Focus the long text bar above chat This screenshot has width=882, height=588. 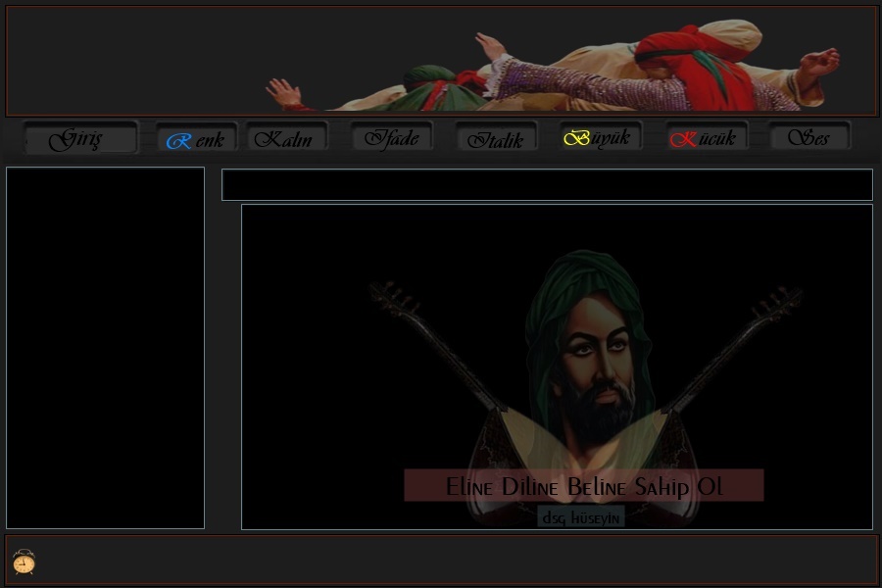pos(546,185)
